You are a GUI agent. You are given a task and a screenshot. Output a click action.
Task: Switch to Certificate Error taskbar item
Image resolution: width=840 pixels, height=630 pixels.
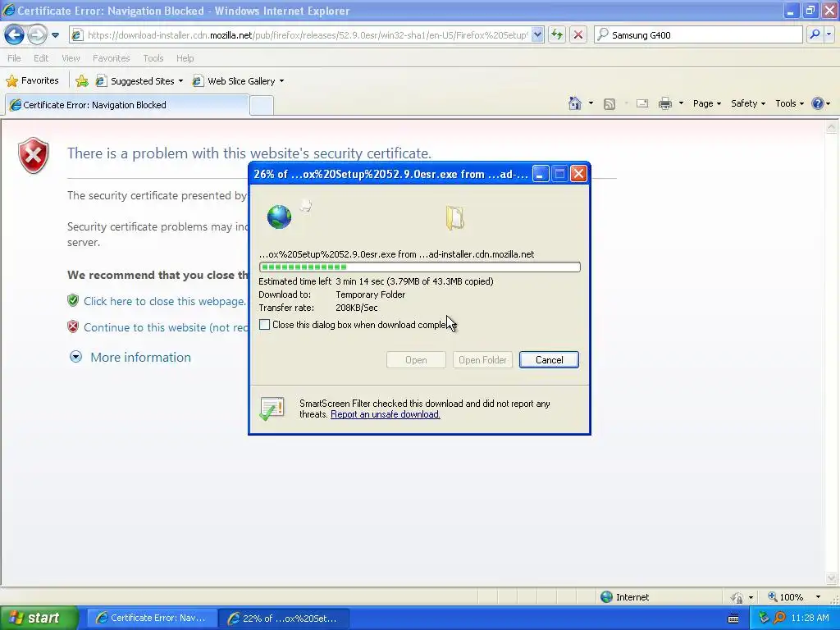pyautogui.click(x=152, y=618)
